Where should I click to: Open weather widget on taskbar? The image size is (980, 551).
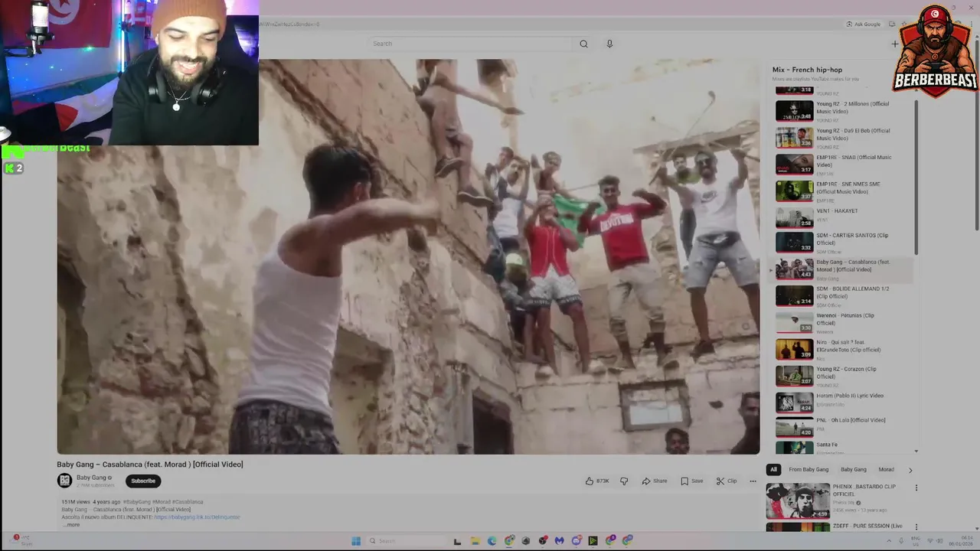point(23,540)
